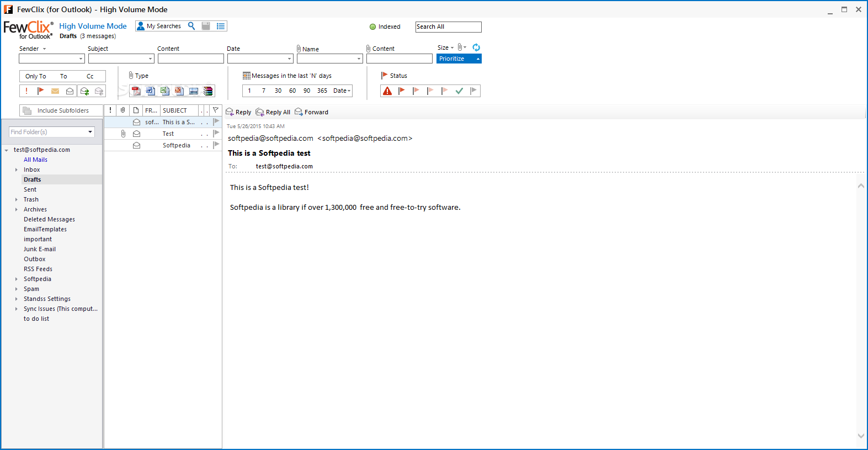Flag the 'This is a S...' message
The image size is (868, 450).
[216, 122]
